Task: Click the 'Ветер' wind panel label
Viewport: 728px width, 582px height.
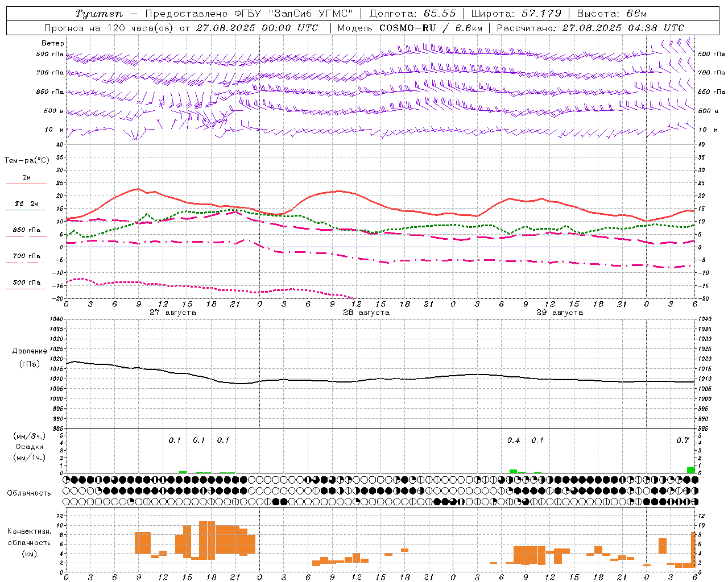Action: click(x=52, y=43)
